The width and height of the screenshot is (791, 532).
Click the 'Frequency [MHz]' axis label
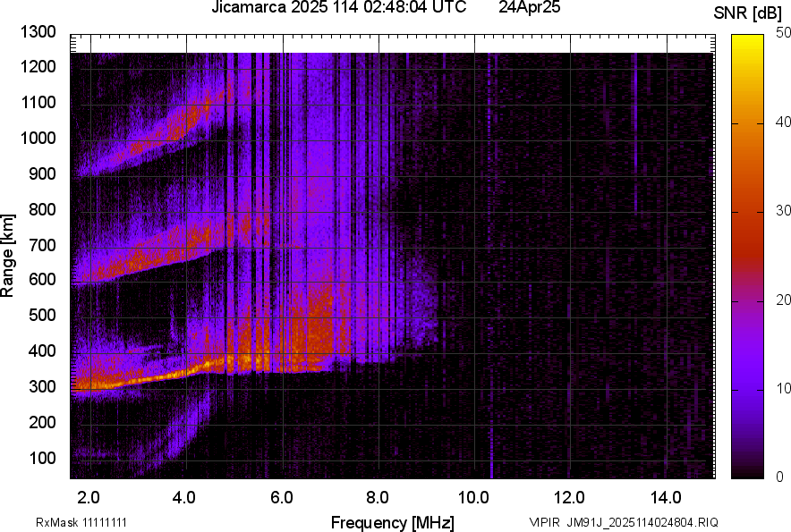(x=393, y=522)
